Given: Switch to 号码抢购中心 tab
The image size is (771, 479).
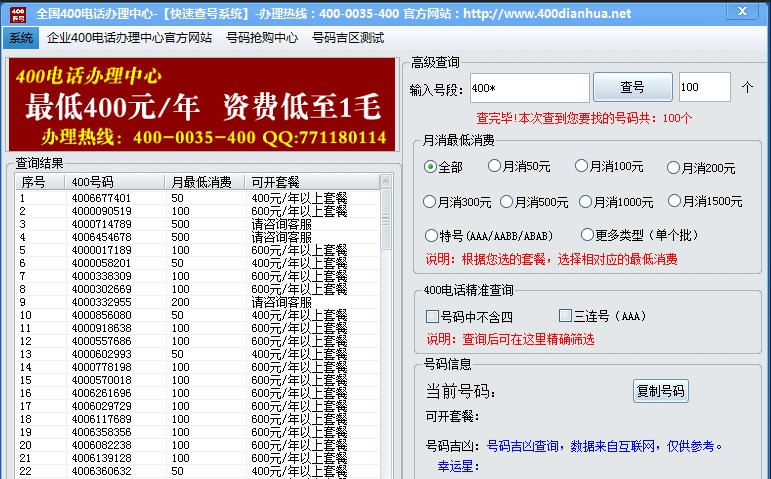Looking at the screenshot, I should [x=262, y=38].
